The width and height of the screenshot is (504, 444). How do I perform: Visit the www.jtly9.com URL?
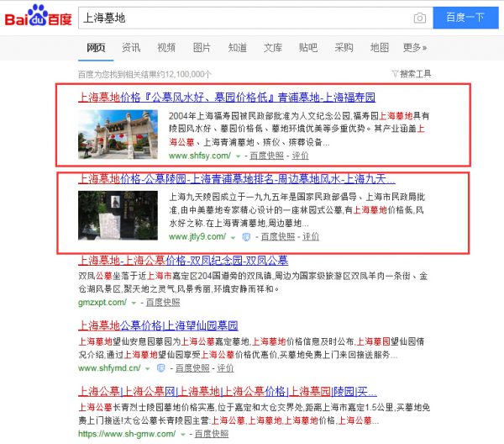pos(197,237)
